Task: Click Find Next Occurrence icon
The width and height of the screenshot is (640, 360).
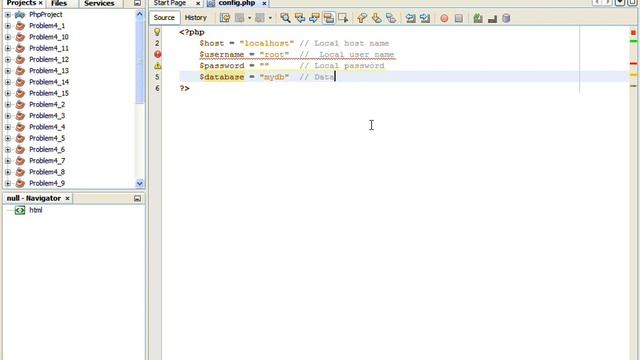Action: pyautogui.click(x=314, y=18)
